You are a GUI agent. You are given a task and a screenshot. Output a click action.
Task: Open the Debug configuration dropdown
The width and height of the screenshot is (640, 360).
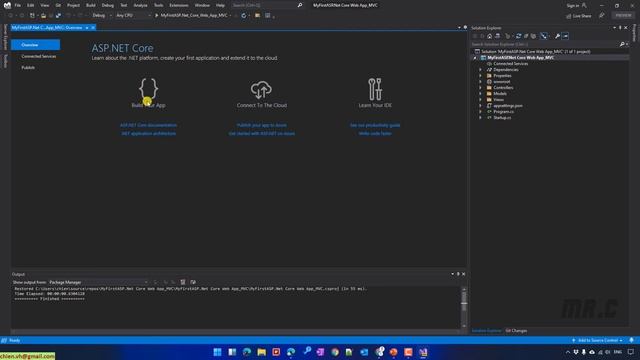tap(102, 16)
